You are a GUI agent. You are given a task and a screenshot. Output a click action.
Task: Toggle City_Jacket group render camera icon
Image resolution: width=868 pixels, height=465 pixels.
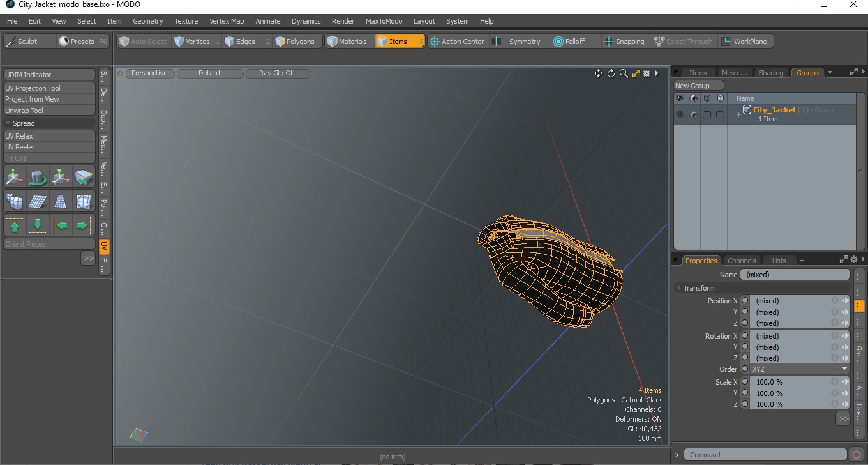click(693, 114)
